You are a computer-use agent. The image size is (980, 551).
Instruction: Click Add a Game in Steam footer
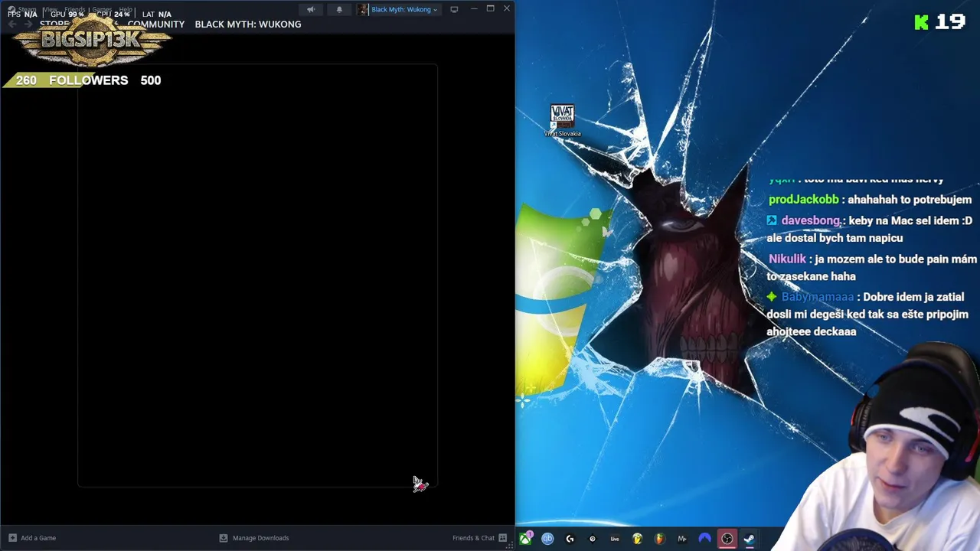[32, 538]
